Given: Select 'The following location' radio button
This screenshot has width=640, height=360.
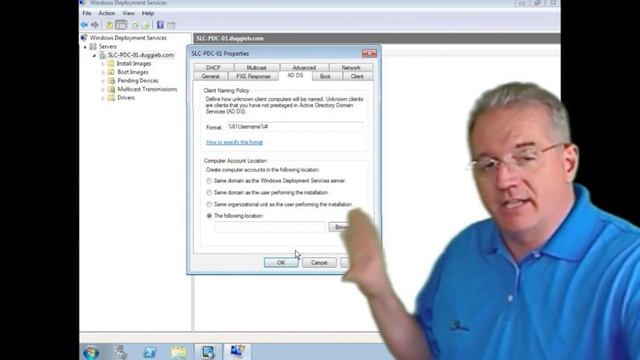Looking at the screenshot, I should [209, 216].
